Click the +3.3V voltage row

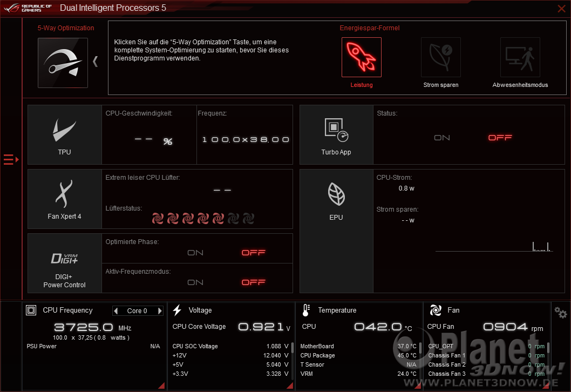click(x=230, y=374)
